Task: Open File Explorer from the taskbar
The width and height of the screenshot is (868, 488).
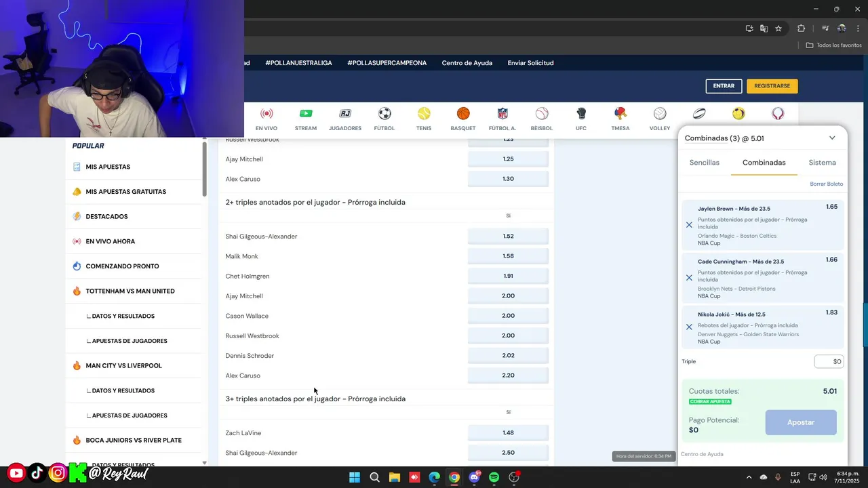Action: [394, 477]
